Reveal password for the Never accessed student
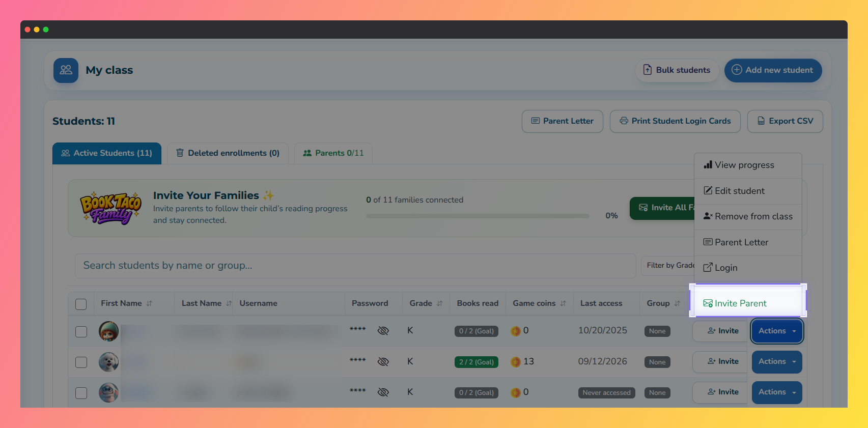Screen dimensions: 868x428 pyautogui.click(x=383, y=392)
